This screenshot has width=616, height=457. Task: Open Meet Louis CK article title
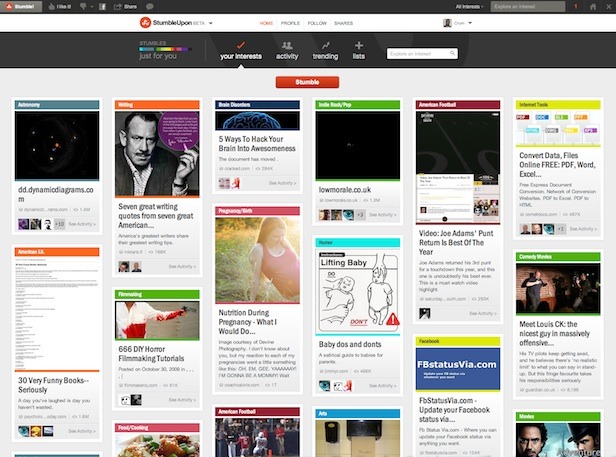pos(554,334)
